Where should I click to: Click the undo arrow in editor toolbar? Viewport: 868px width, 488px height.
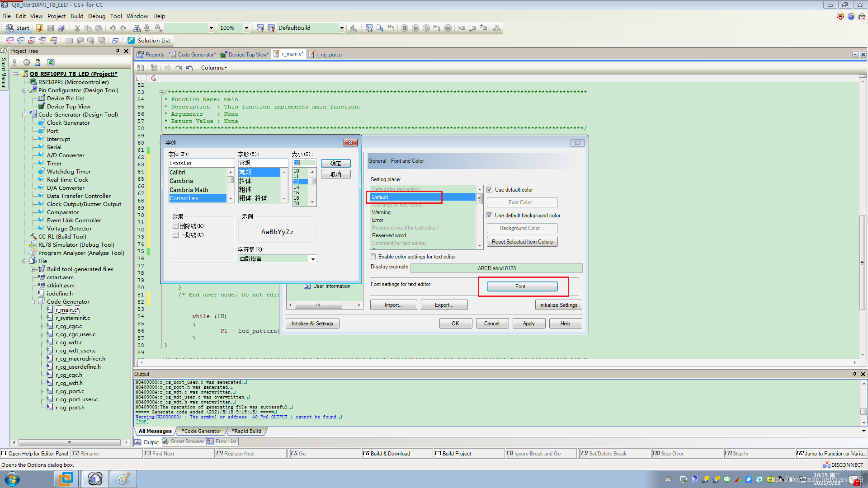(x=189, y=68)
